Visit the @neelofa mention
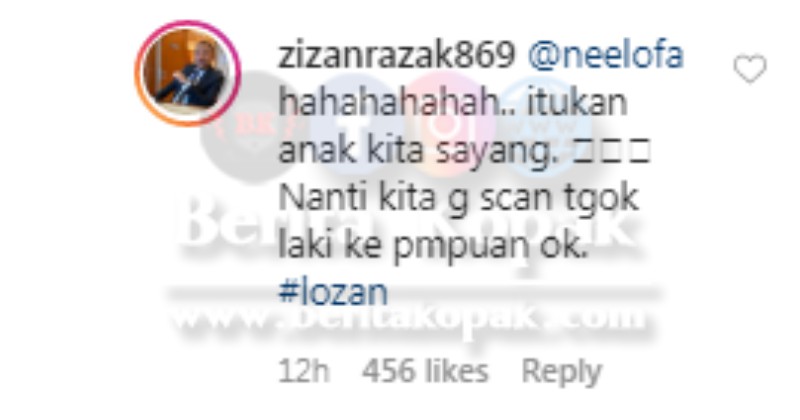 coord(605,55)
